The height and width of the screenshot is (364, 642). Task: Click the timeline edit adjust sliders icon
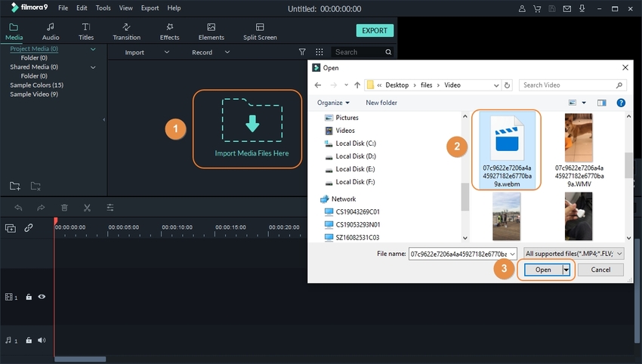click(110, 208)
